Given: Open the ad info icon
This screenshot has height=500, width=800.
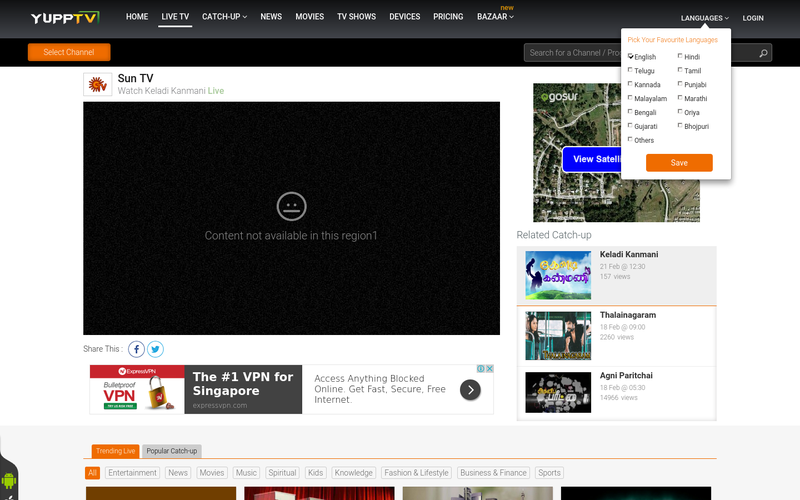Looking at the screenshot, I should 481,368.
